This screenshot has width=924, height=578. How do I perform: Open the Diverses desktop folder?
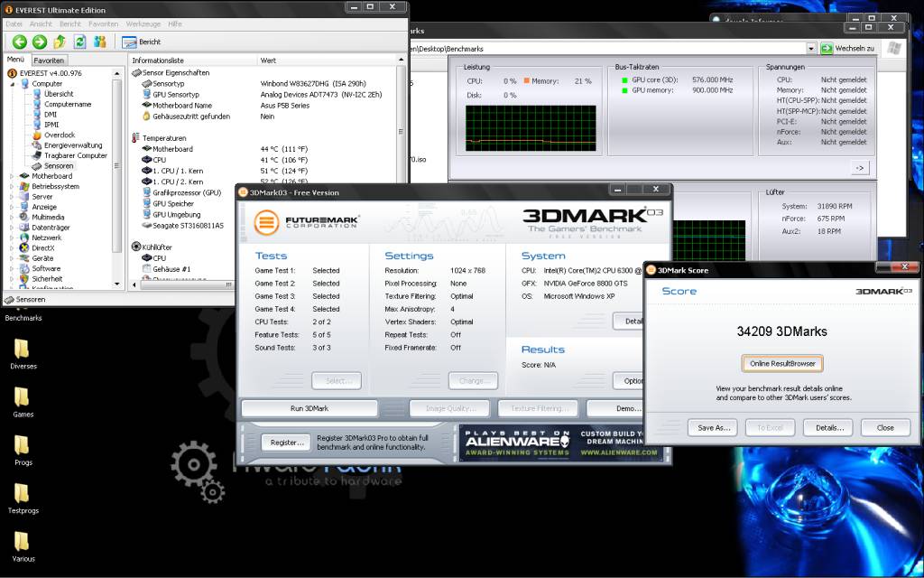23,354
